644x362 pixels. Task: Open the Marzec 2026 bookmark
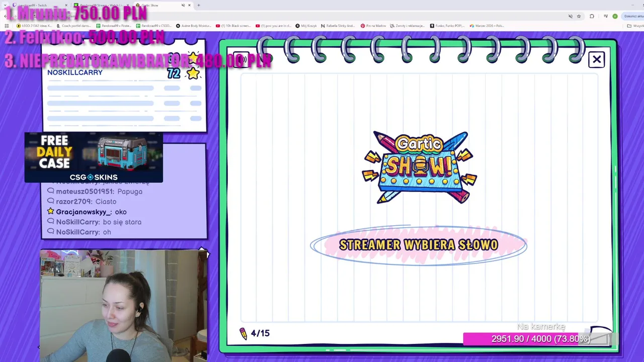487,26
